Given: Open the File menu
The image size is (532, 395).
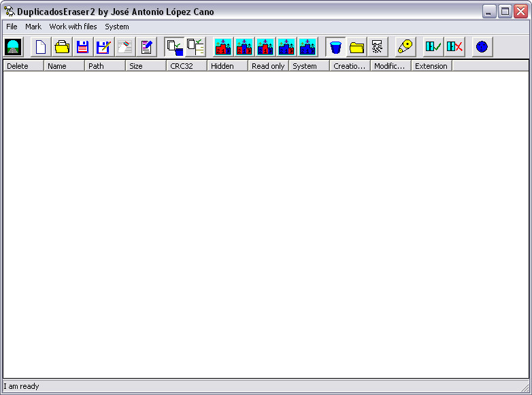Looking at the screenshot, I should [x=12, y=27].
